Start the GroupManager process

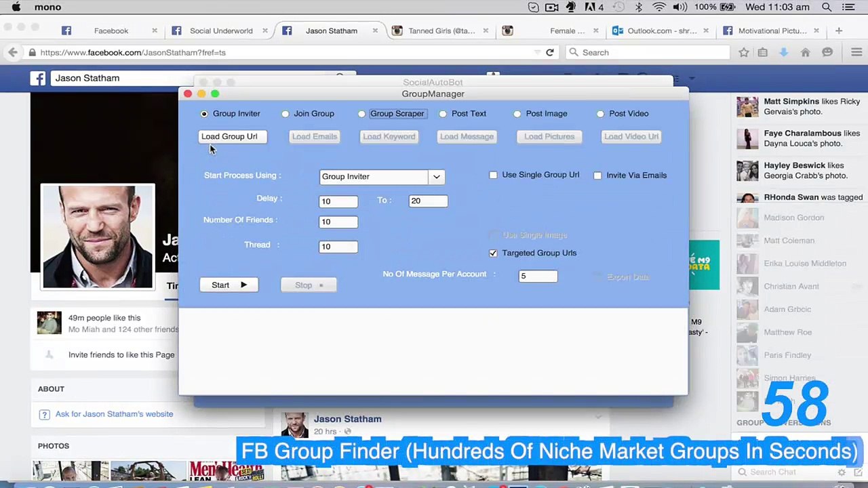click(x=229, y=285)
